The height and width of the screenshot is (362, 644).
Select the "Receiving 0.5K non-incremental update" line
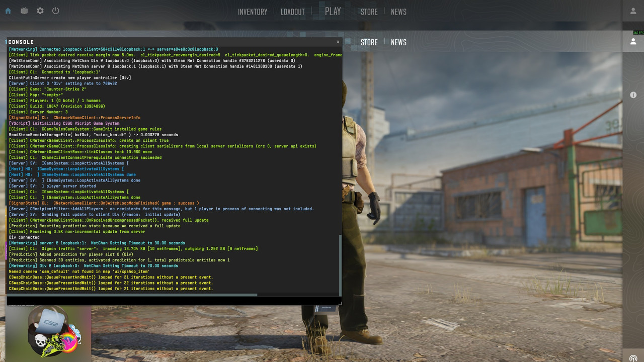77,232
